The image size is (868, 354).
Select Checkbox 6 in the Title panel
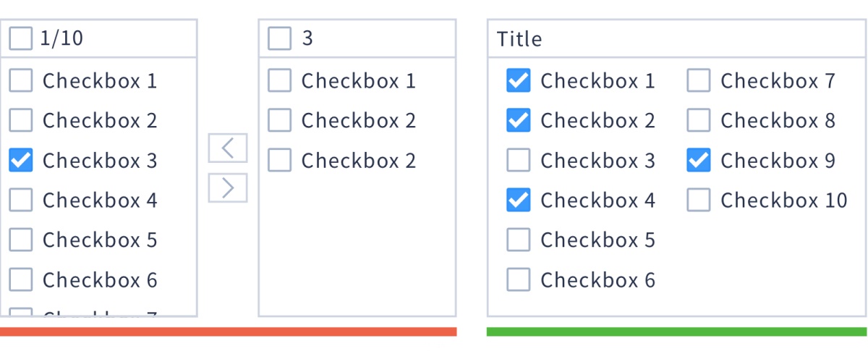518,279
